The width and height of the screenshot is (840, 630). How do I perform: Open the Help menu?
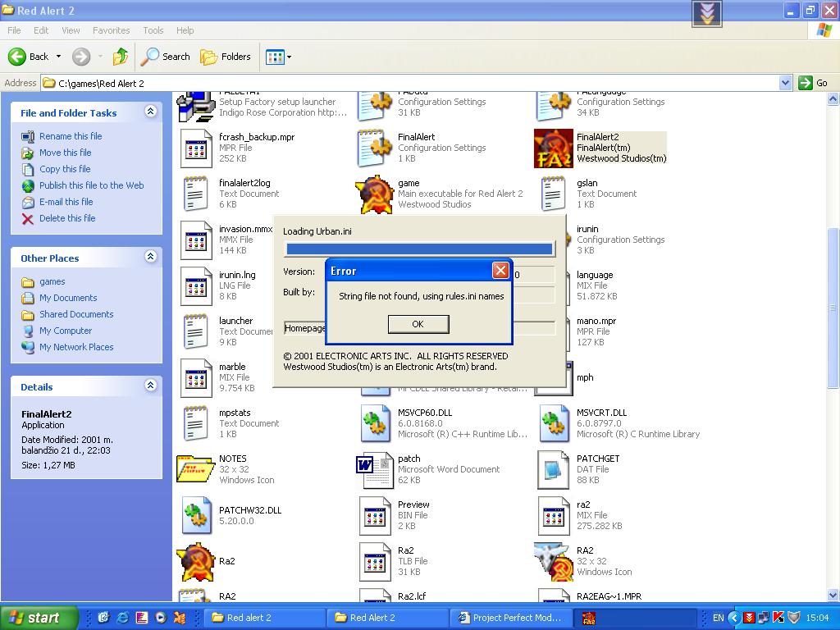[185, 30]
